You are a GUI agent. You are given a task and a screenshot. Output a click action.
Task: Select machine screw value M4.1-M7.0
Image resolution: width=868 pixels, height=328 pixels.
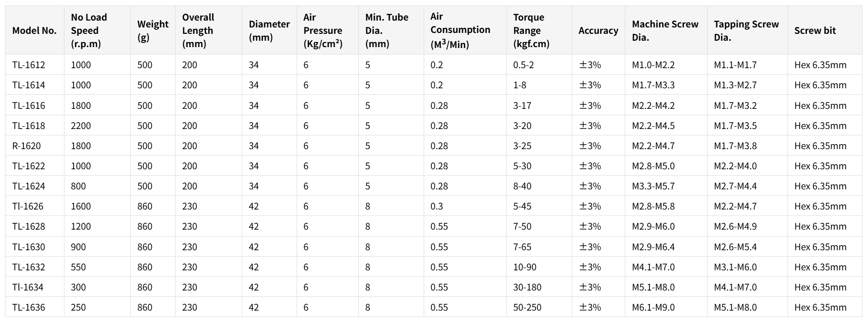[x=653, y=267]
